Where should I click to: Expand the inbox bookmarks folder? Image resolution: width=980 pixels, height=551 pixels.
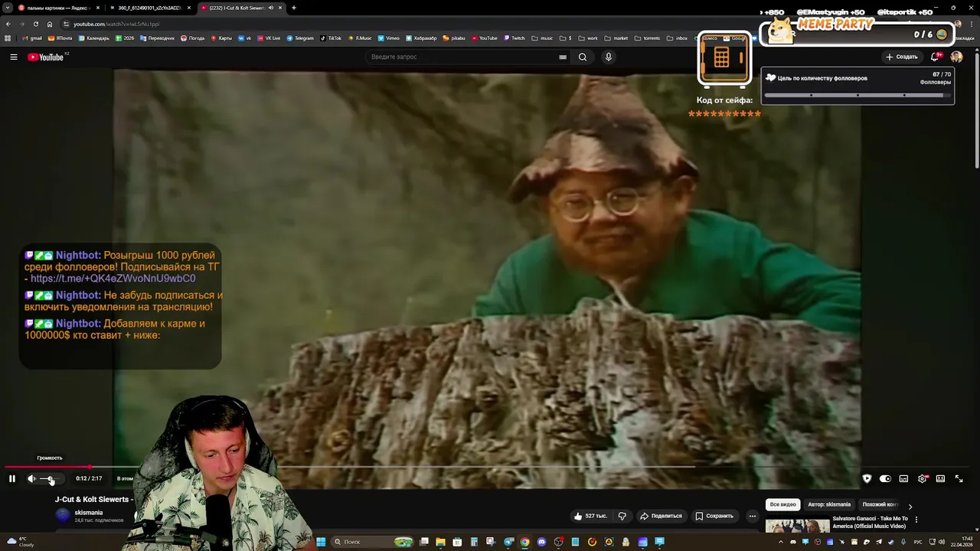click(678, 38)
